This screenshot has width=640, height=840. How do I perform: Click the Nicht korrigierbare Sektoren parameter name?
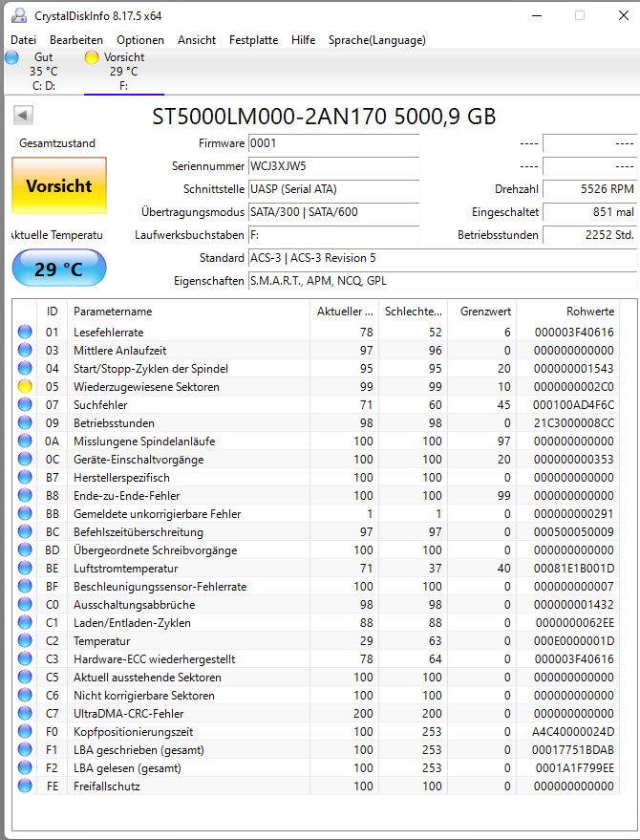click(144, 696)
